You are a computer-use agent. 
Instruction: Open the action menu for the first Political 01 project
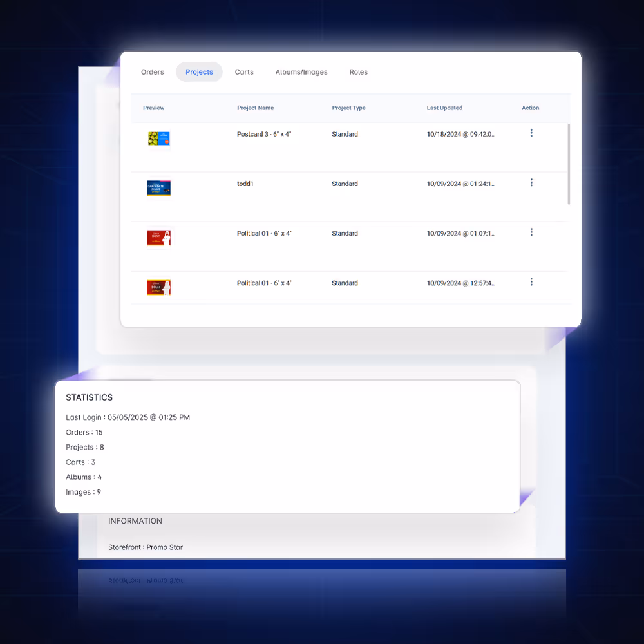coord(531,232)
